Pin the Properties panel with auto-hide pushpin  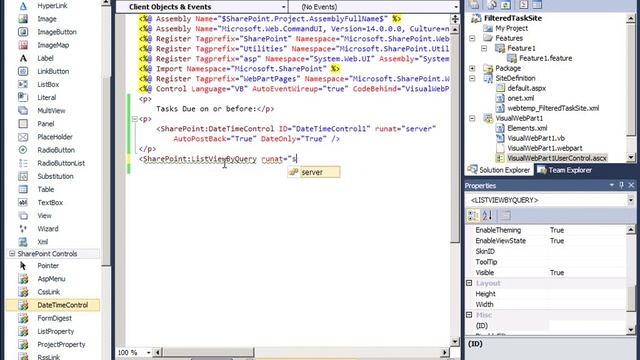coord(621,185)
